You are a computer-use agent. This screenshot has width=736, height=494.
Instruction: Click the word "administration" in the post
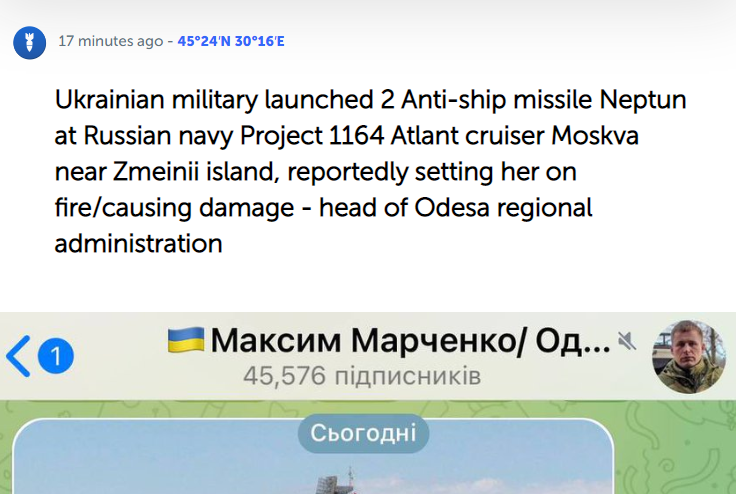click(138, 245)
